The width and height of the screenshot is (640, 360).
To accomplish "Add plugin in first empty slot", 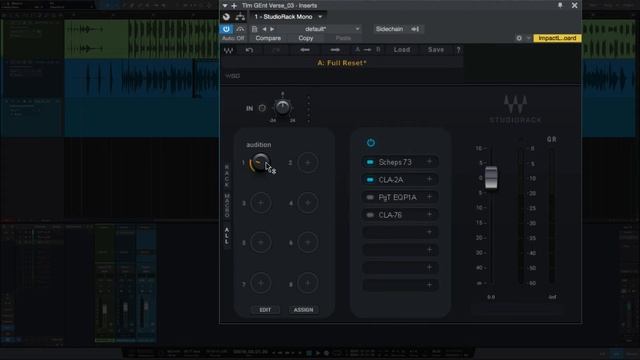I will tap(429, 232).
